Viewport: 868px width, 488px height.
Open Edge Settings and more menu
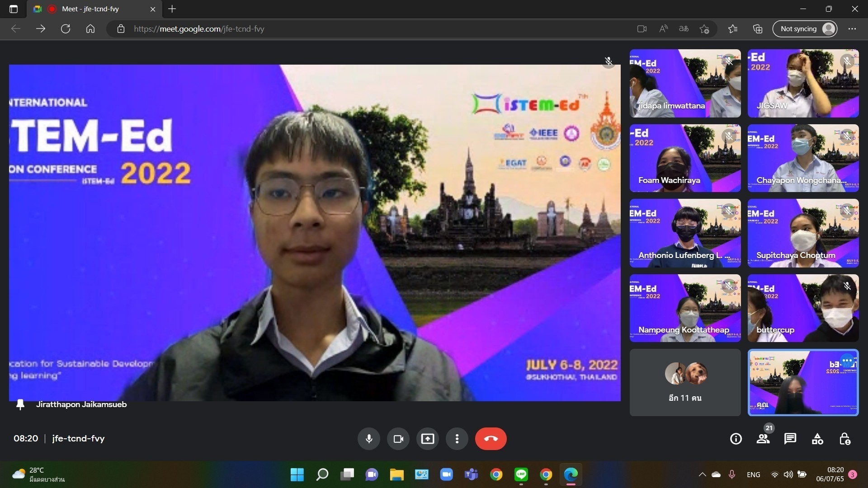click(x=852, y=29)
